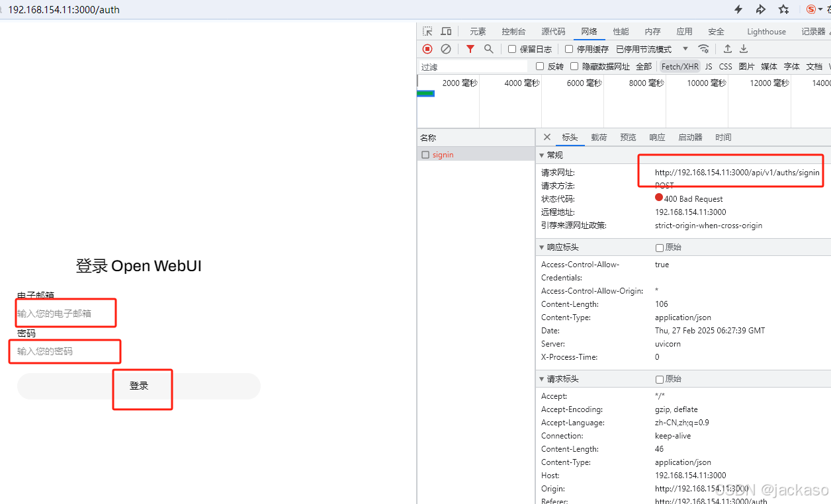
Task: Select the signin request row
Action: point(476,155)
